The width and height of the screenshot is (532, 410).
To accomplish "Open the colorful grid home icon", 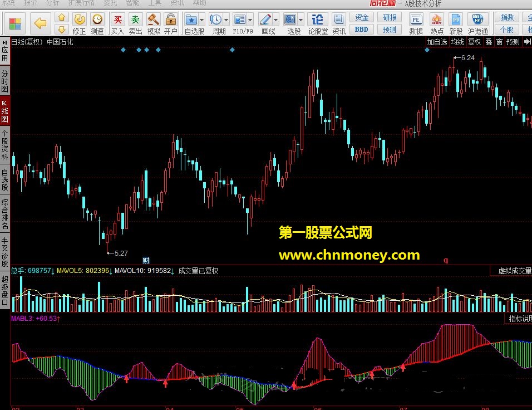I will point(15,23).
